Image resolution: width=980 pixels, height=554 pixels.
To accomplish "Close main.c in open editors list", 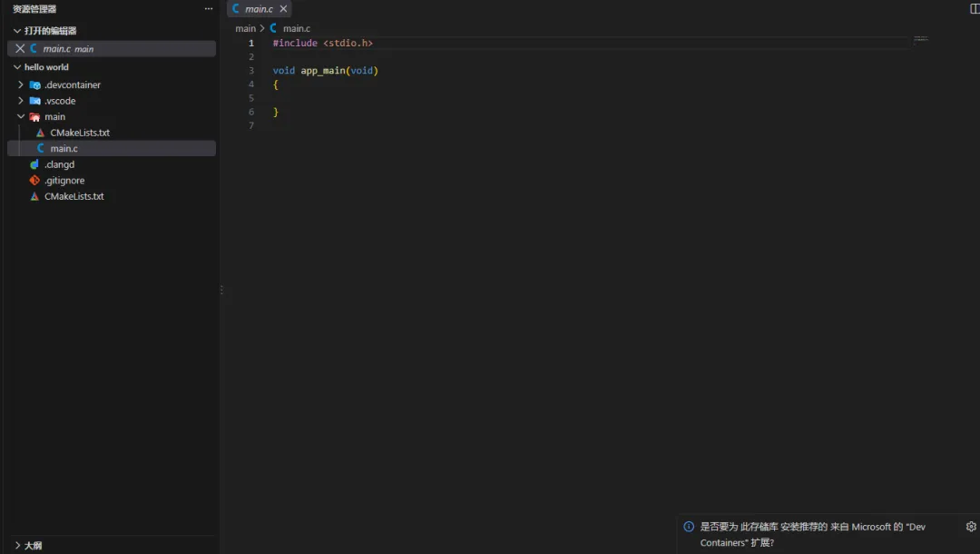I will tap(20, 49).
